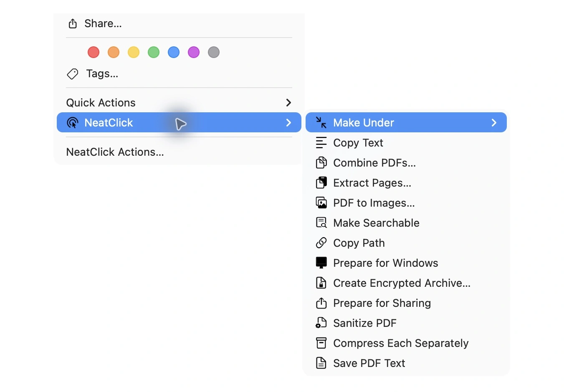Choose the PDF to Images… label
The height and width of the screenshot is (392, 564).
[374, 203]
